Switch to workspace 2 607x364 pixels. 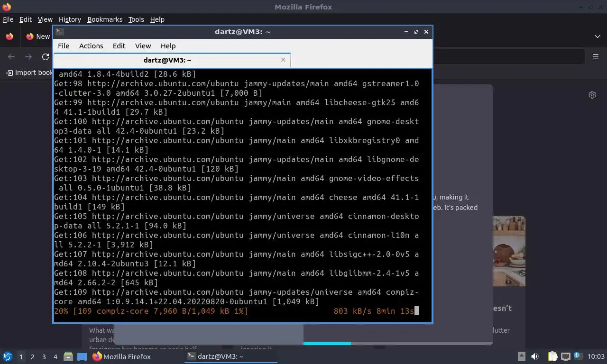(x=32, y=357)
